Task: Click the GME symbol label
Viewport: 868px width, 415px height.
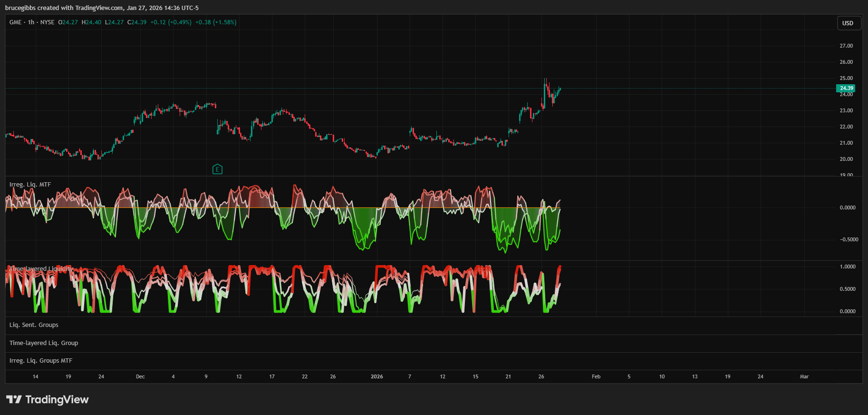Action: 15,22
